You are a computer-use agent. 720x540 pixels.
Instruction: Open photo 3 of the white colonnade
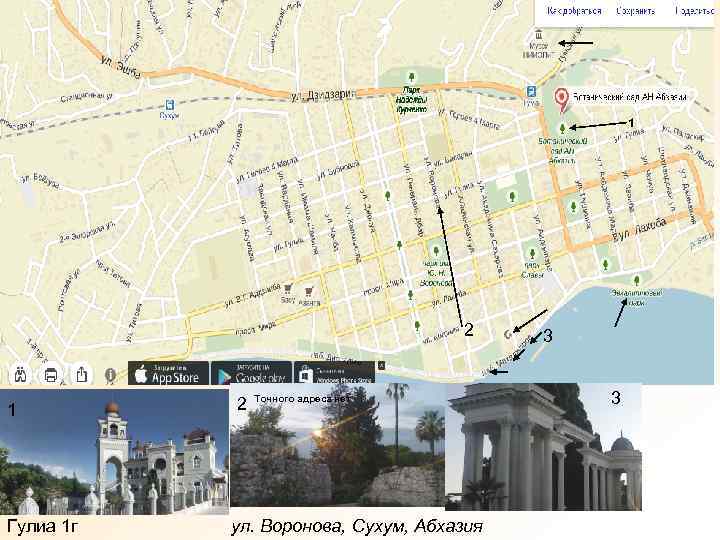544,446
